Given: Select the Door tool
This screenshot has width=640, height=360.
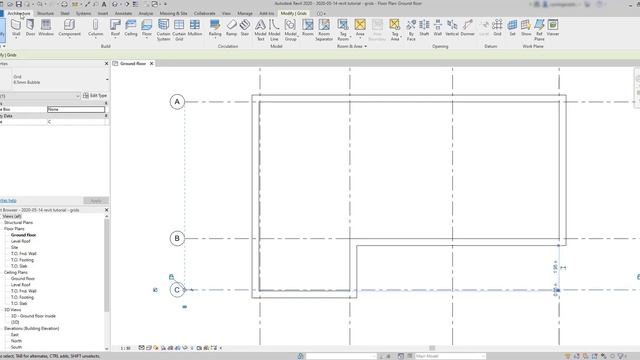Looking at the screenshot, I should [x=31, y=28].
